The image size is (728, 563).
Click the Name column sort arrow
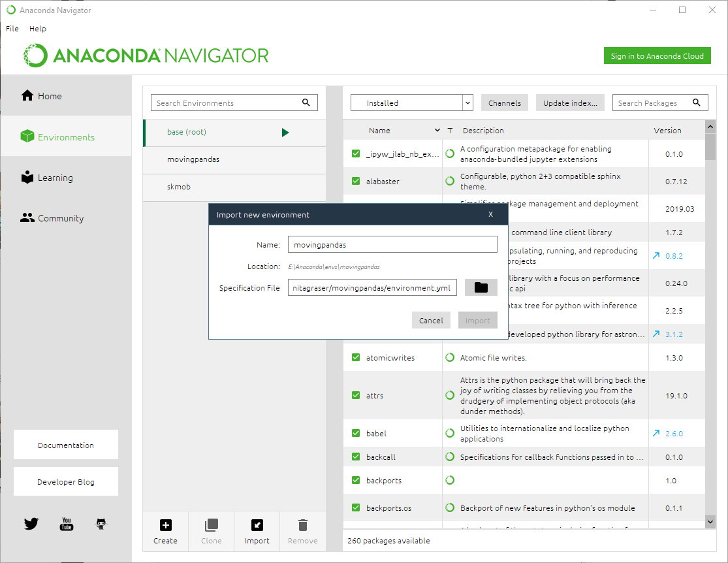(x=437, y=131)
